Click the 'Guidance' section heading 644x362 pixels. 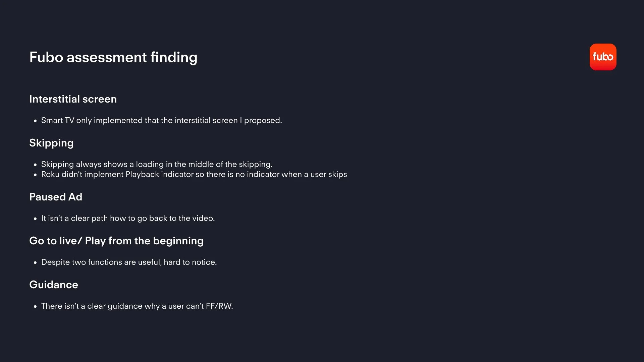tap(54, 285)
